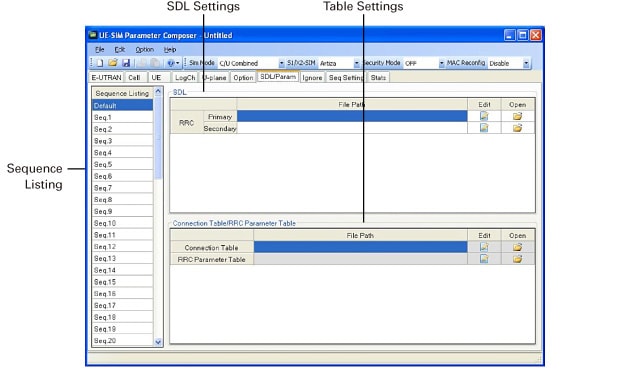
Task: Select Default in the Sequence Listing
Action: click(x=123, y=106)
